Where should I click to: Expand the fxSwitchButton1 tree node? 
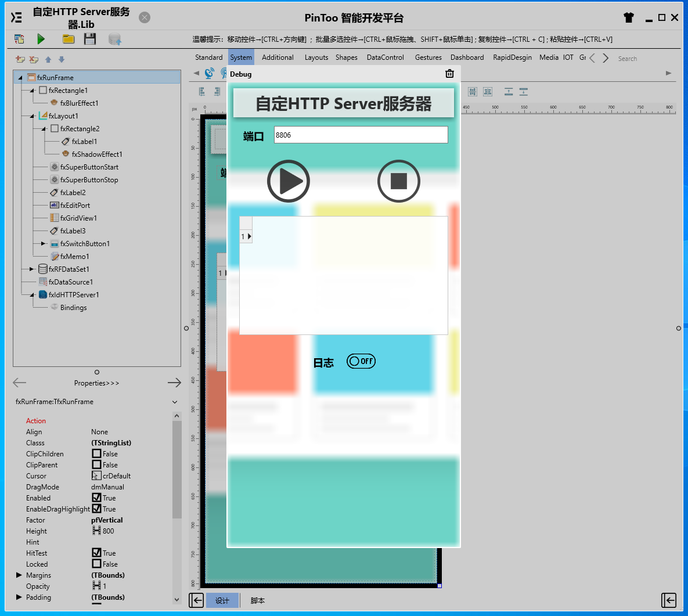43,243
